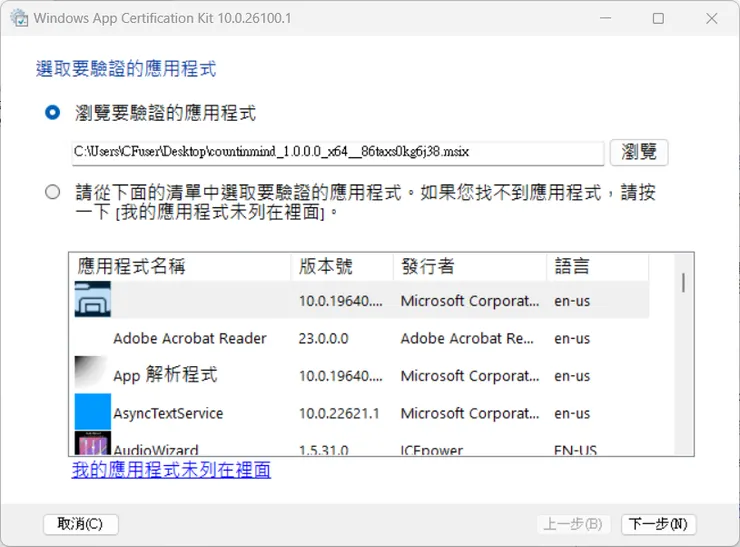Minimize the Certification Kit window
740x547 pixels.
click(605, 18)
